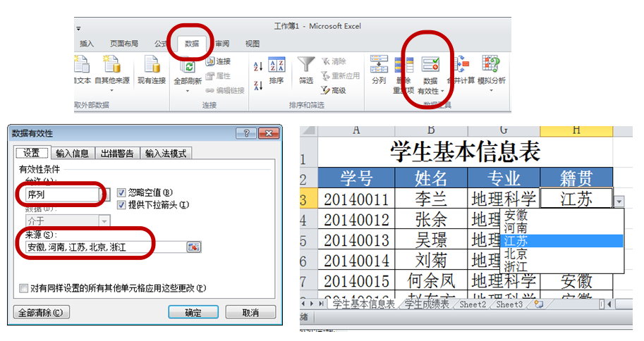This screenshot has width=644, height=341.
Task: Confirm with the 确定 button
Action: pos(193,312)
